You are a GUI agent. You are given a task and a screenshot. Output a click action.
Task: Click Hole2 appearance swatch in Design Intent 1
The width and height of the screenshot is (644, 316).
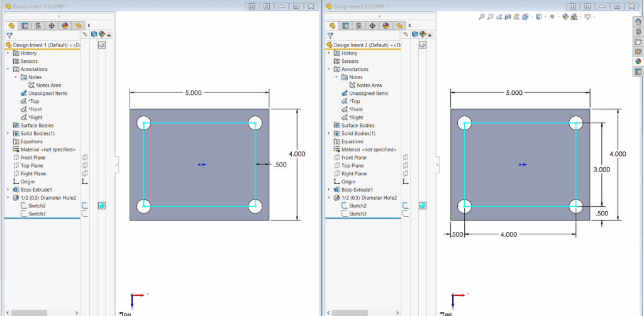coord(102,205)
